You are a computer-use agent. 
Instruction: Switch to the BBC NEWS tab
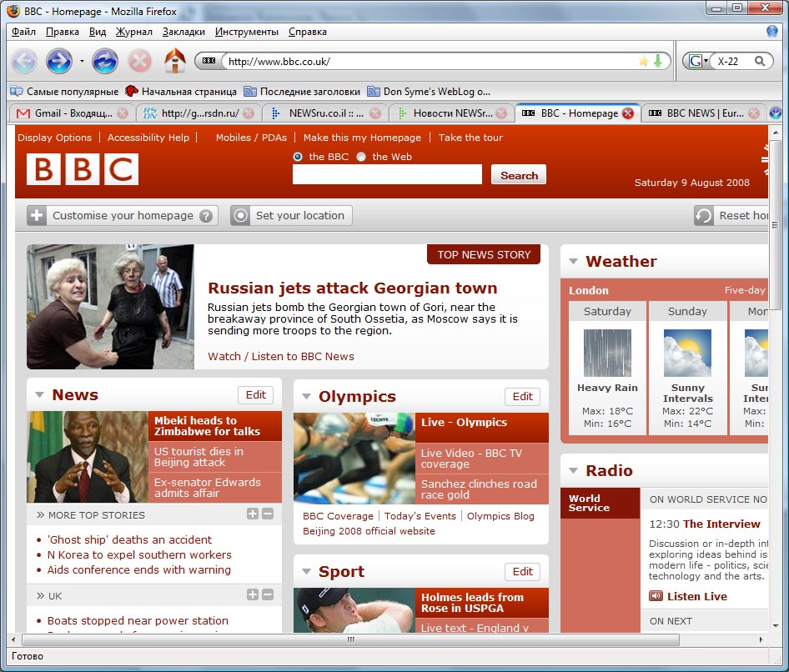click(x=704, y=113)
